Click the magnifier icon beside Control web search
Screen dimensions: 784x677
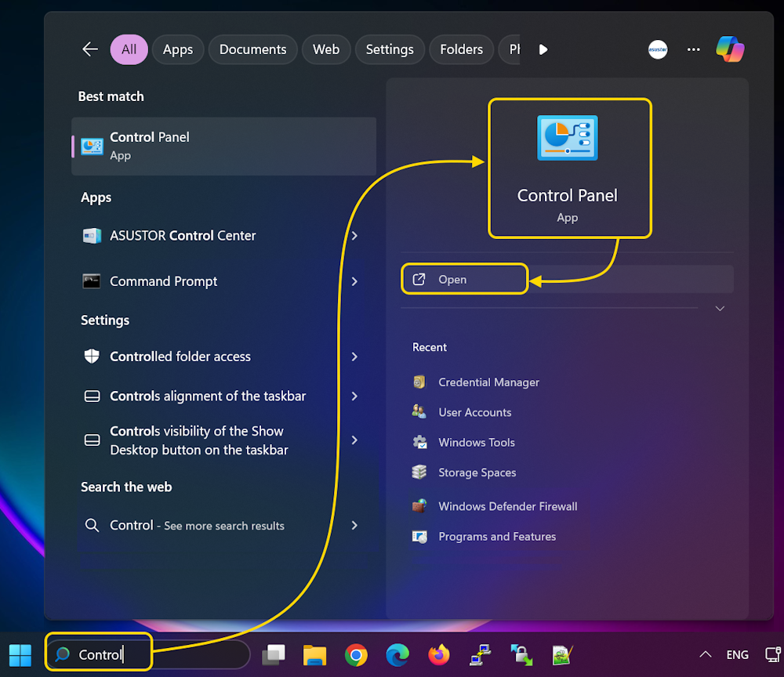click(92, 525)
